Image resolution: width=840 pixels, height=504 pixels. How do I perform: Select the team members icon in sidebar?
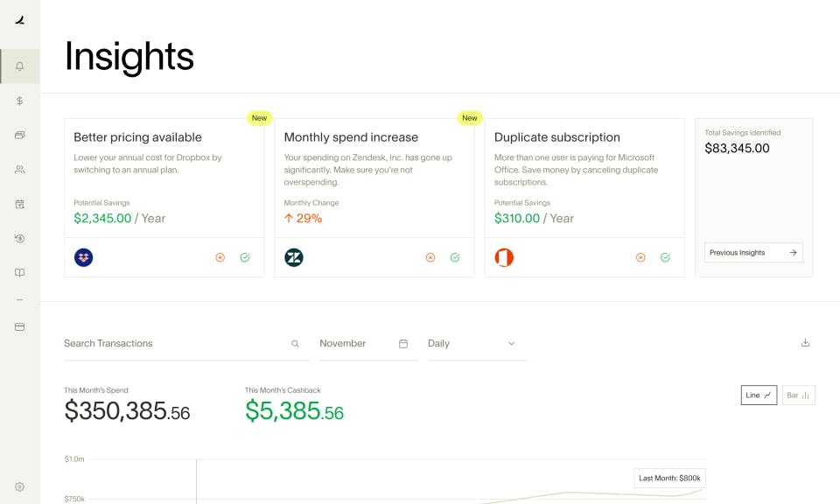tap(18, 169)
